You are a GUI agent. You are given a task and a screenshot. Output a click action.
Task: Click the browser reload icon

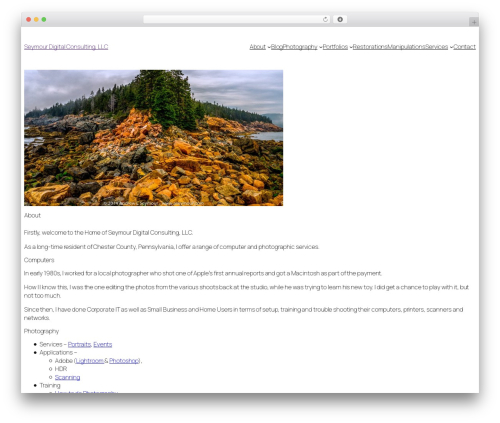click(x=325, y=19)
